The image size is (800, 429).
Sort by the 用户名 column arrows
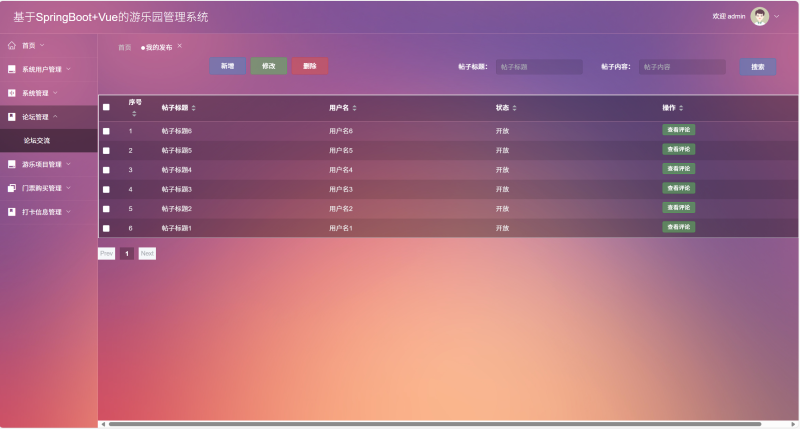[x=354, y=108]
